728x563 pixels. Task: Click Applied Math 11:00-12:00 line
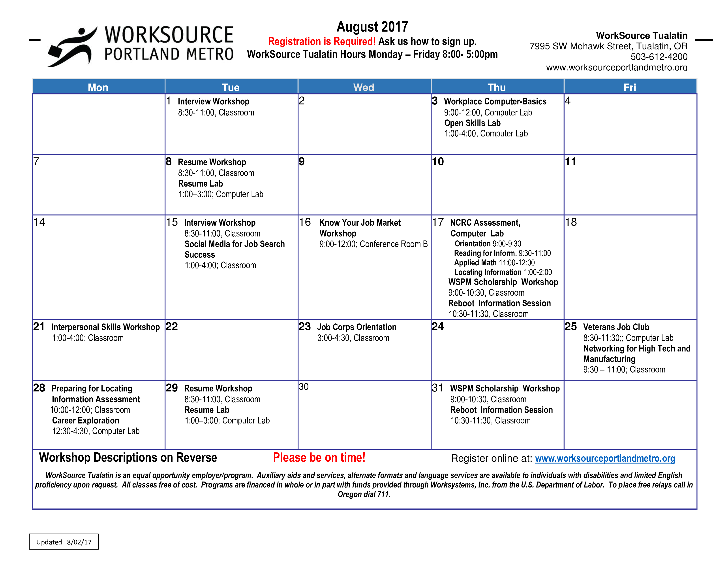tap(494, 263)
